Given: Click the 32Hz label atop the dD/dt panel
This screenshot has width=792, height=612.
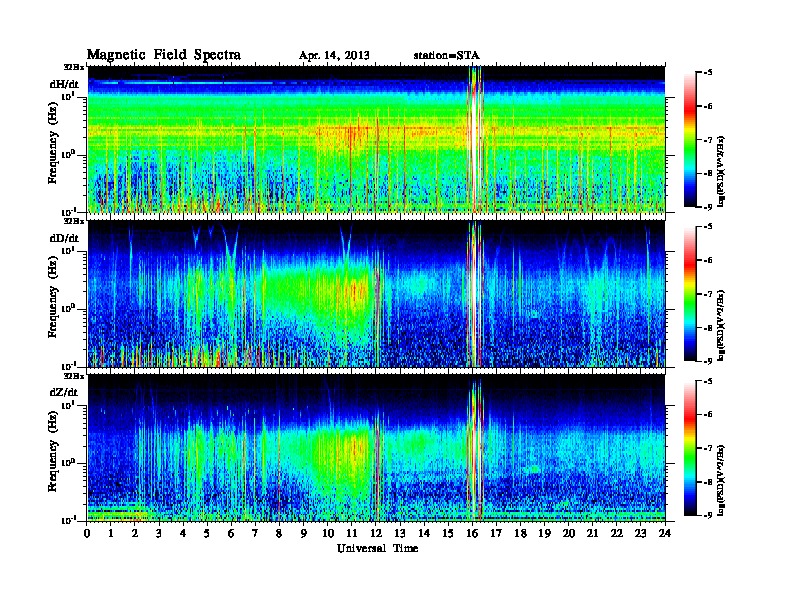Looking at the screenshot, I should pyautogui.click(x=73, y=221).
